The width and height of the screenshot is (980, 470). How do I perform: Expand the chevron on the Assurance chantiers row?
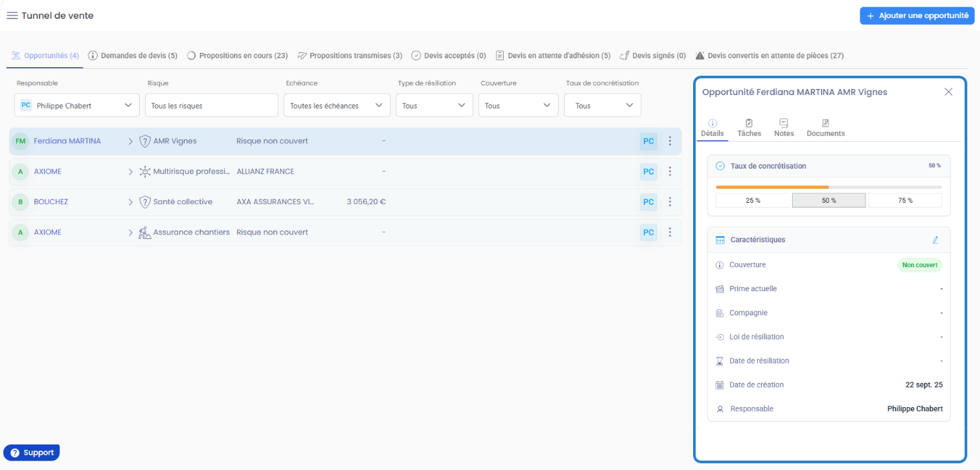coord(130,232)
